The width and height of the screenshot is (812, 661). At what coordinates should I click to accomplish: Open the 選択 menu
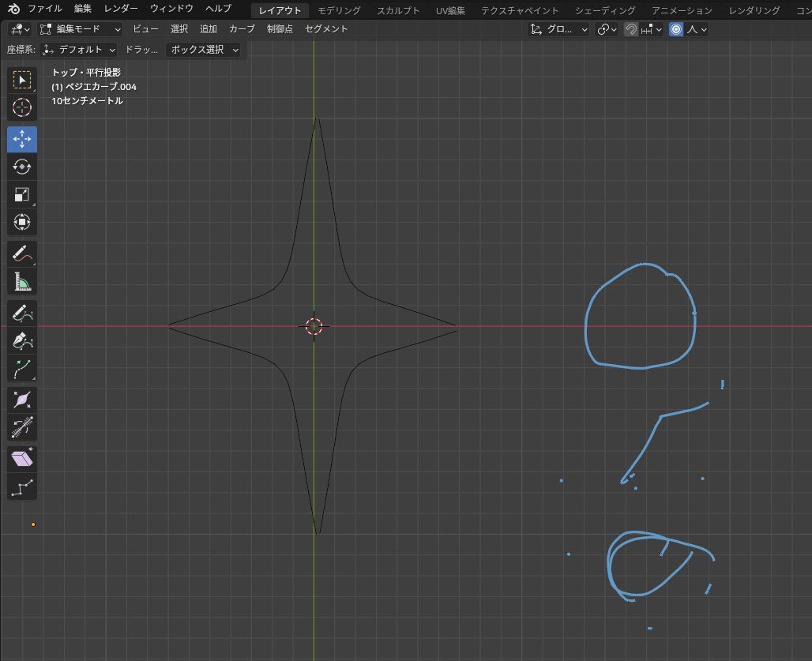click(x=179, y=29)
